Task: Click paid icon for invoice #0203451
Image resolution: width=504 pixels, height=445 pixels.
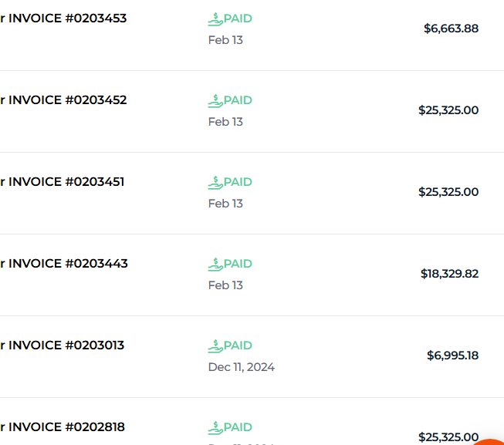Action: click(x=215, y=182)
